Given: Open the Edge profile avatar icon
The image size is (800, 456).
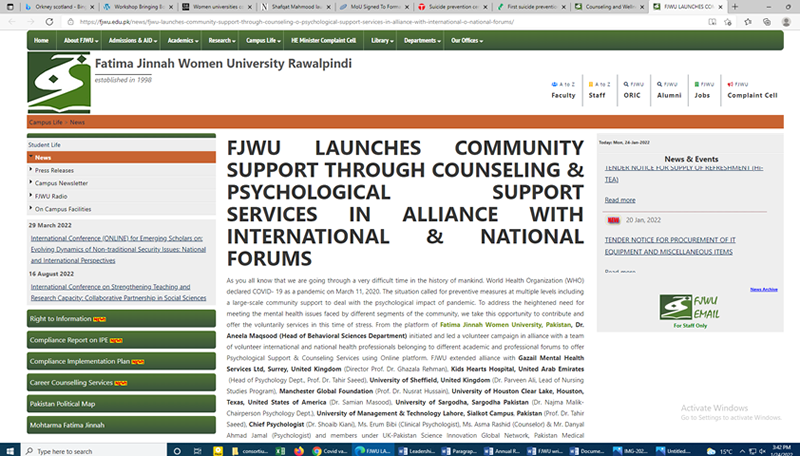Looking at the screenshot, I should point(786,22).
